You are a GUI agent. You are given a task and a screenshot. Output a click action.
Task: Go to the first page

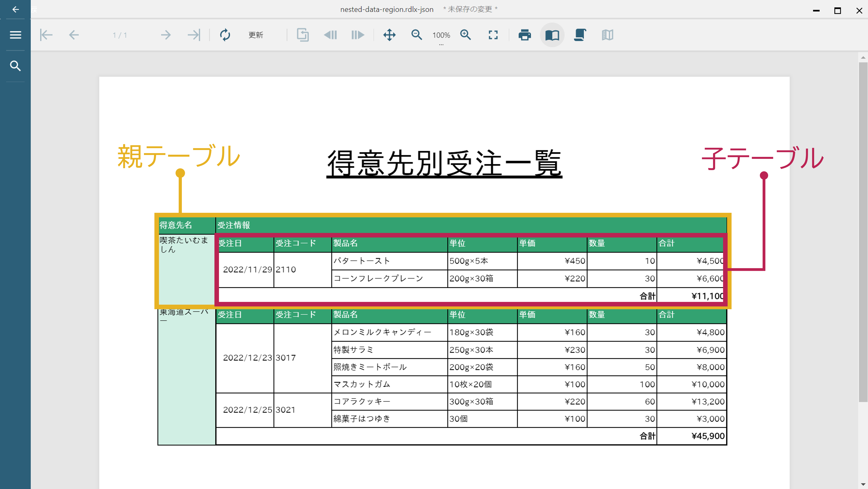point(46,35)
